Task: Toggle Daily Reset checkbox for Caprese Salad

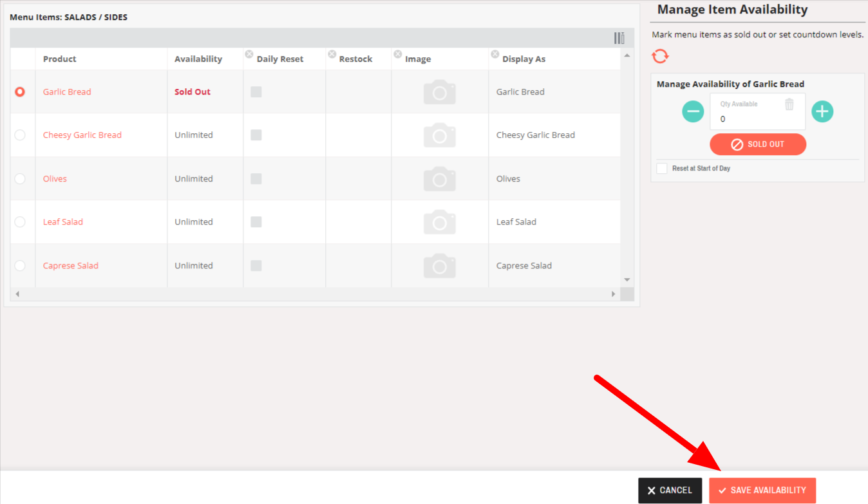Action: (x=256, y=266)
